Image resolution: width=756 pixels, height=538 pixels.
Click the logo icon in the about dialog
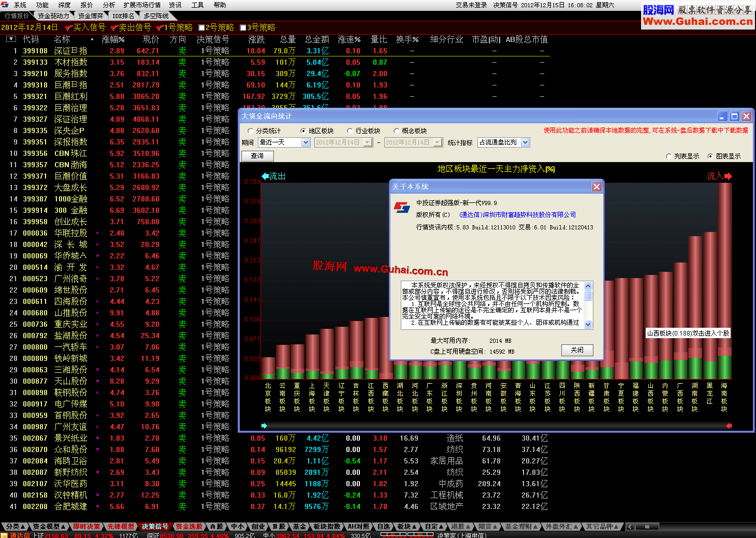pos(402,207)
